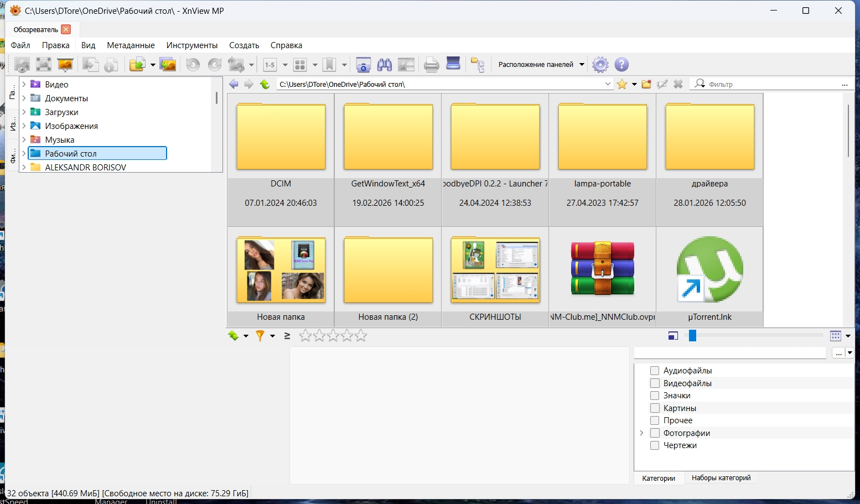Go up one folder with green arrow
The width and height of the screenshot is (860, 504).
pos(265,84)
